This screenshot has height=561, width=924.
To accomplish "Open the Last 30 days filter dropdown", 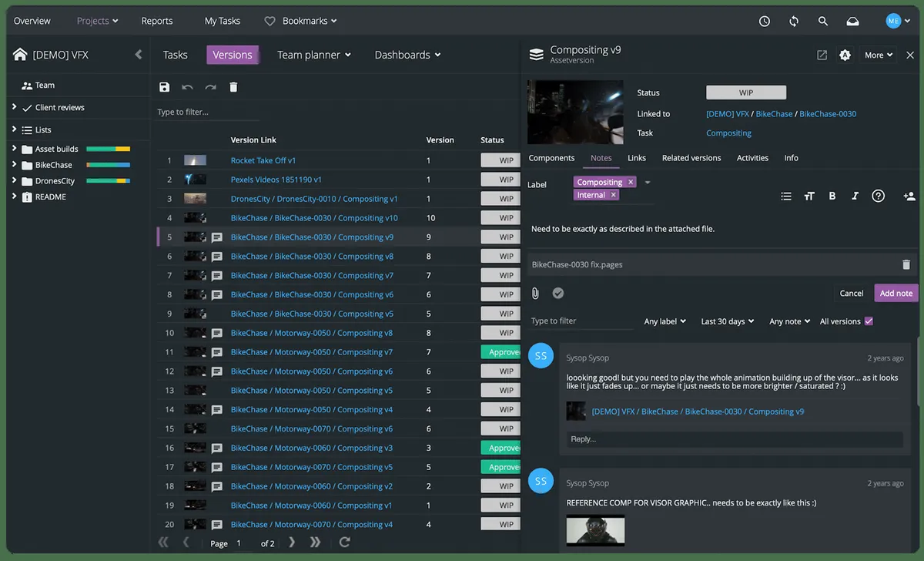I will [725, 321].
